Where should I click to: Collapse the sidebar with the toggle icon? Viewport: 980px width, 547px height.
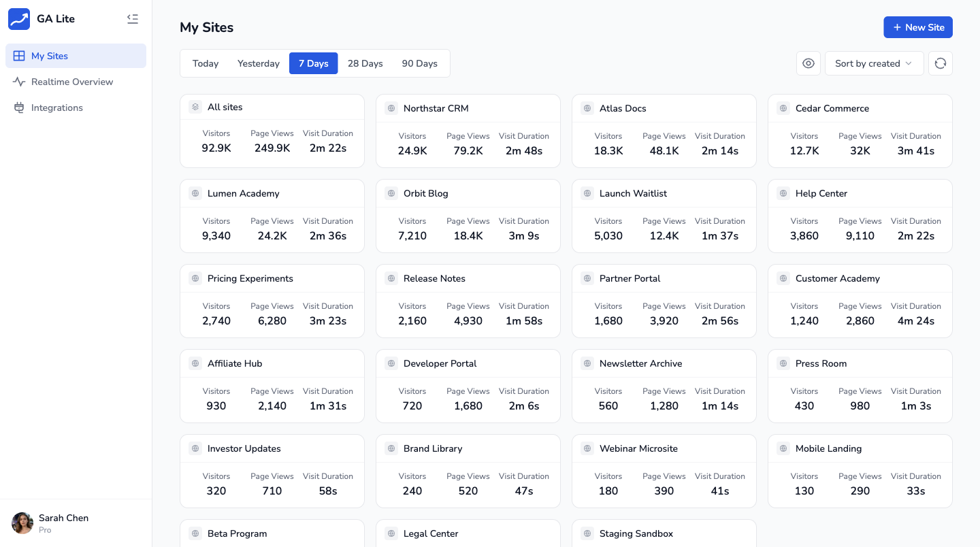pyautogui.click(x=133, y=19)
